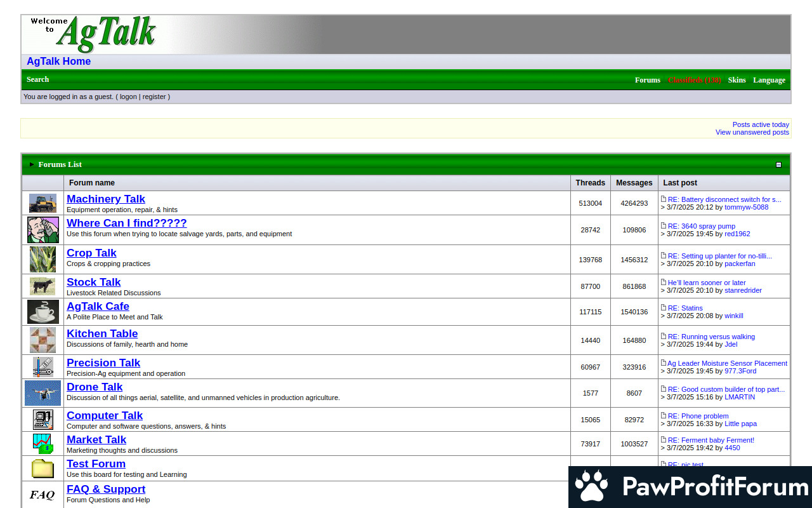Image resolution: width=812 pixels, height=508 pixels.
Task: Click the Precision Talk satellite icon
Action: tap(43, 367)
